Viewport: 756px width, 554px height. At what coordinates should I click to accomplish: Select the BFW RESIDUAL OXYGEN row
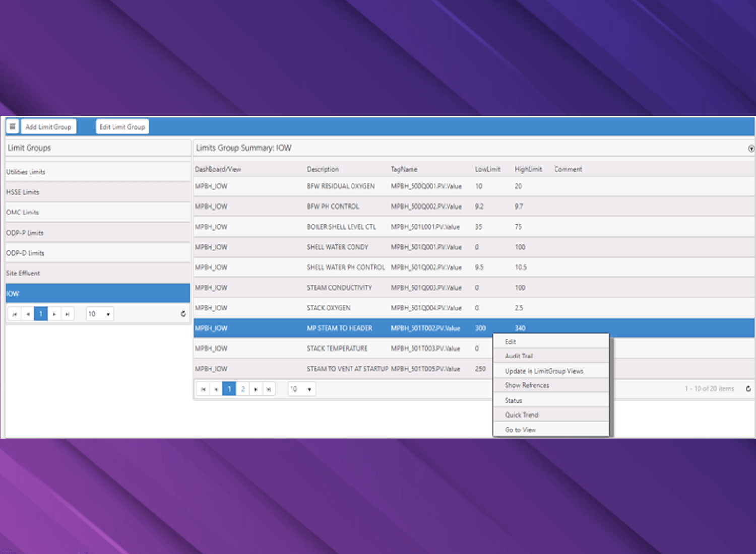pos(341,186)
